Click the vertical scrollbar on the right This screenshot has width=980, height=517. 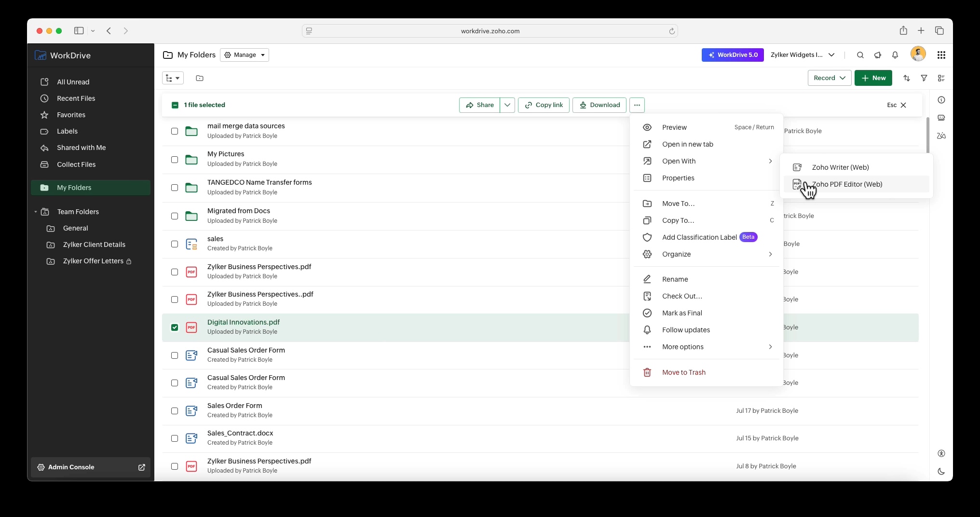click(x=928, y=136)
